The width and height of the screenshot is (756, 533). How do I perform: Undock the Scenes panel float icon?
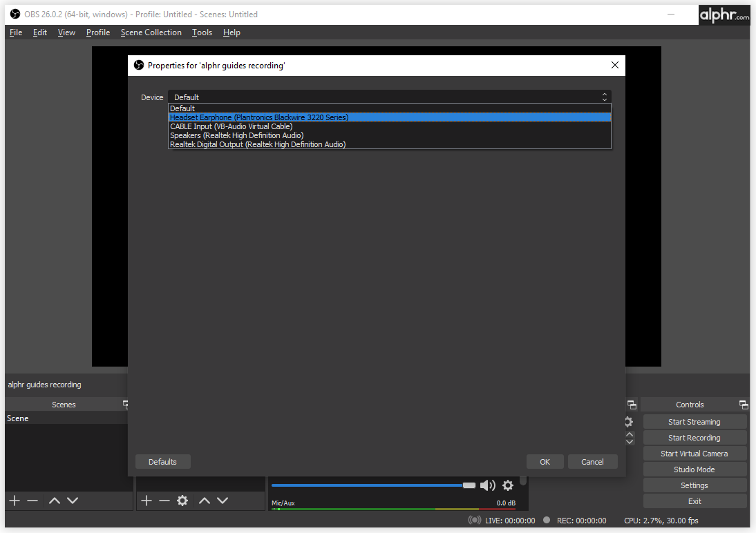click(x=126, y=405)
